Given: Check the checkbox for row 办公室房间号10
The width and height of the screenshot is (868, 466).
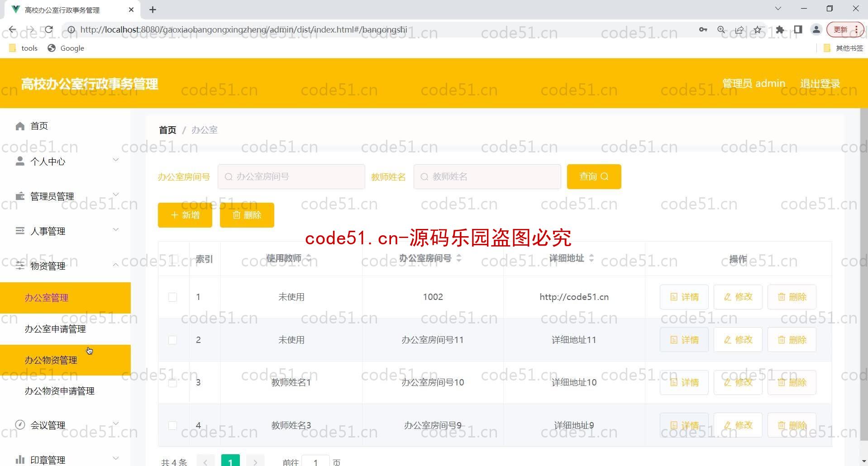Looking at the screenshot, I should pyautogui.click(x=172, y=383).
